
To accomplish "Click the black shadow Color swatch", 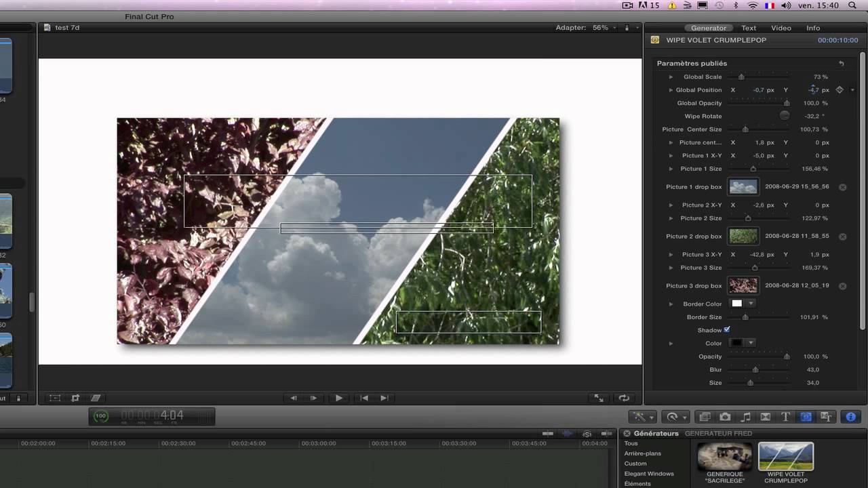I will tap(737, 343).
